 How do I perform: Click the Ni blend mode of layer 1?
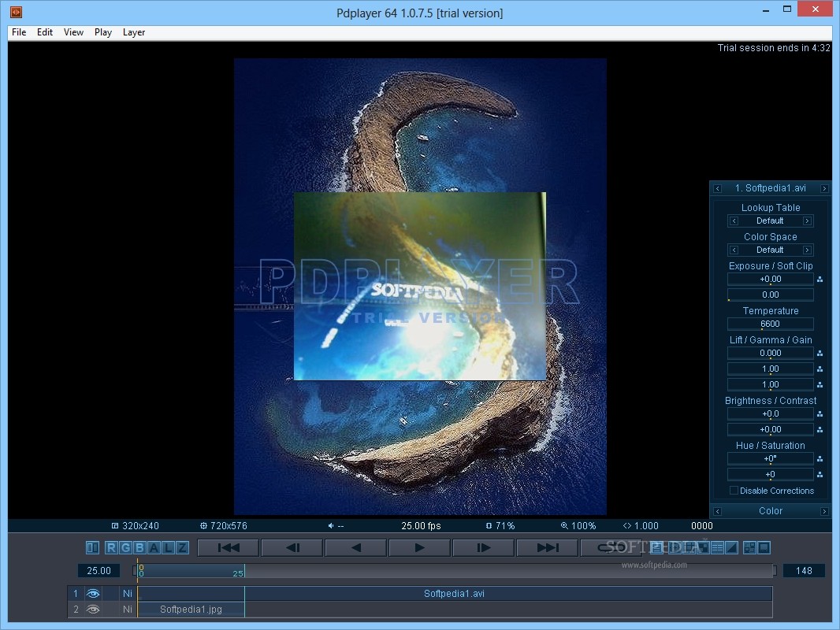pyautogui.click(x=128, y=593)
